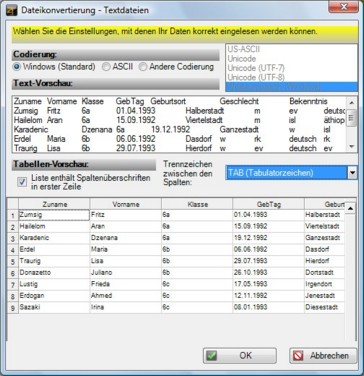Screen dimensions: 364x376
Task: Click table preview scrollbar up arrow
Action: pyautogui.click(x=350, y=209)
